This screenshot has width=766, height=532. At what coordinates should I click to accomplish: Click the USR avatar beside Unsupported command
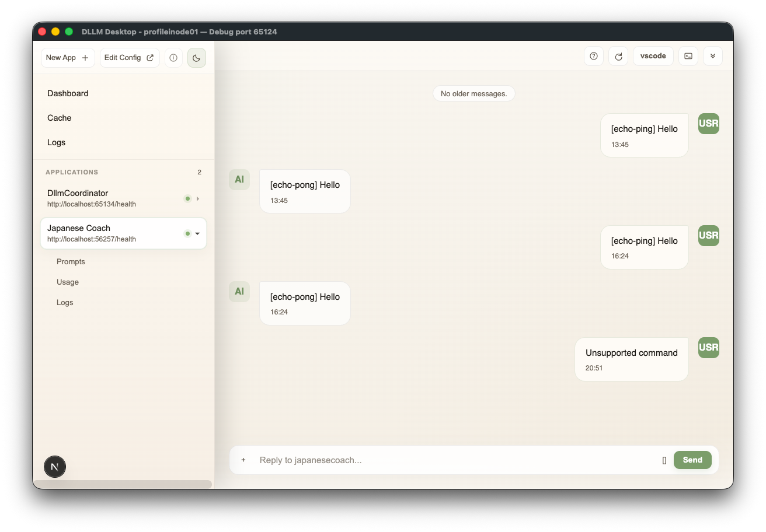[x=709, y=348]
